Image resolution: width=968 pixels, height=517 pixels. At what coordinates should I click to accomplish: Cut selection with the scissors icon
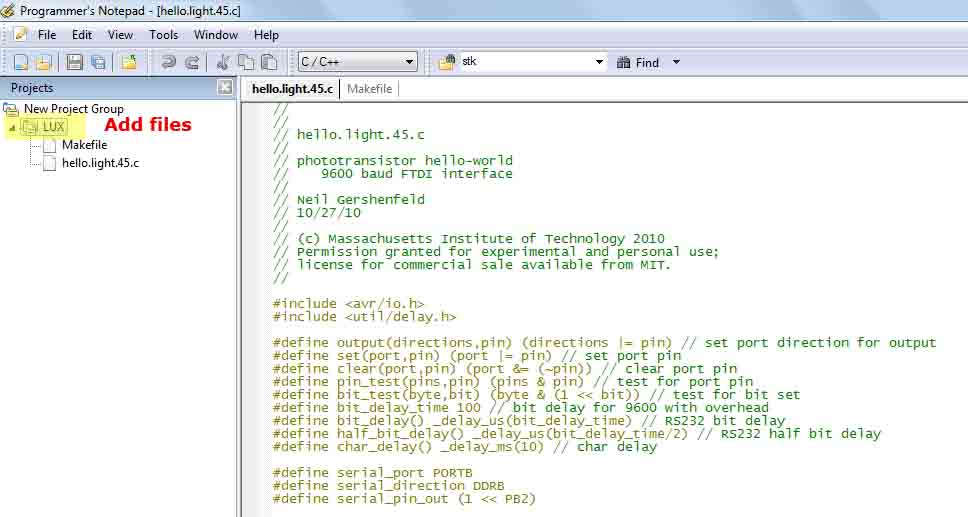pos(223,62)
